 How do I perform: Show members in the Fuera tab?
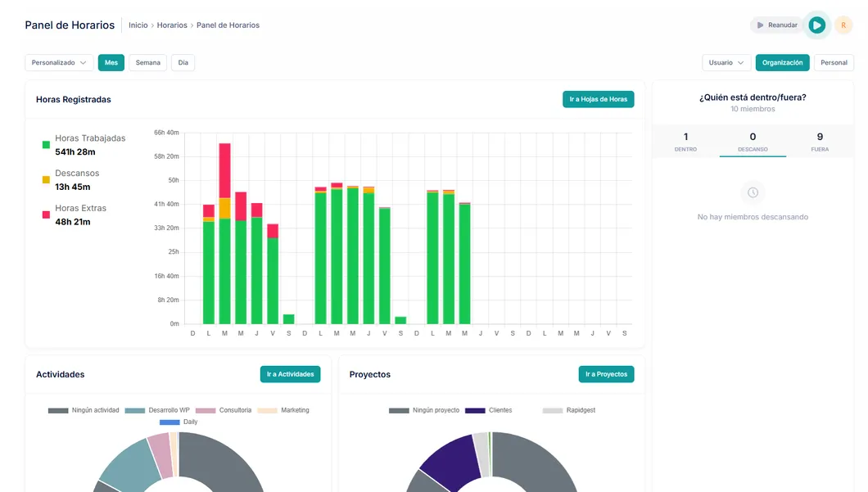[x=819, y=142]
